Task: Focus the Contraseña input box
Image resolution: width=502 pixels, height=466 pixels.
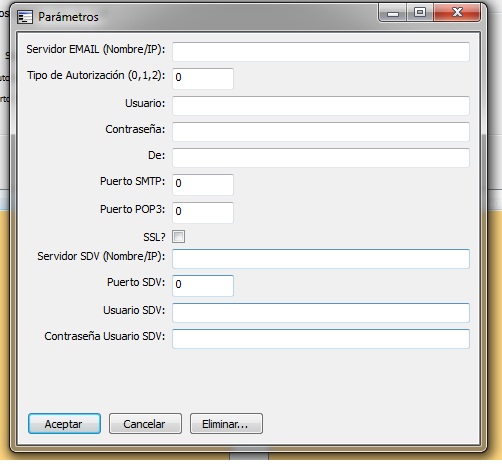Action: tap(321, 132)
